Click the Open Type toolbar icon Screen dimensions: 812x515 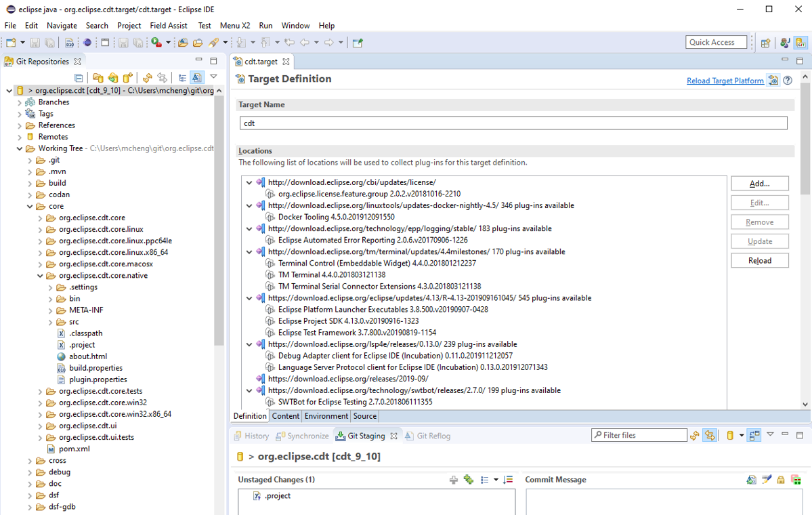[x=183, y=43]
